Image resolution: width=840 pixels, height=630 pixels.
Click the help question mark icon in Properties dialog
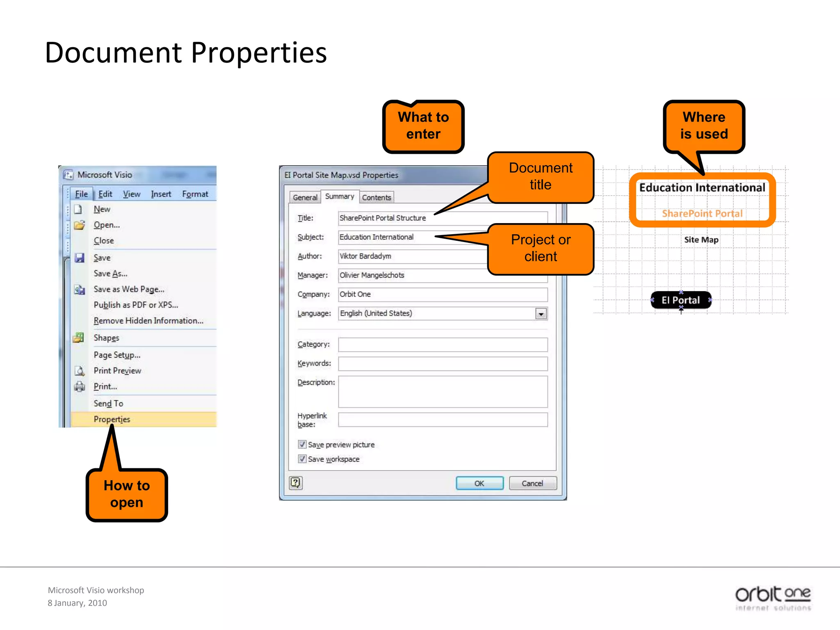pyautogui.click(x=296, y=483)
